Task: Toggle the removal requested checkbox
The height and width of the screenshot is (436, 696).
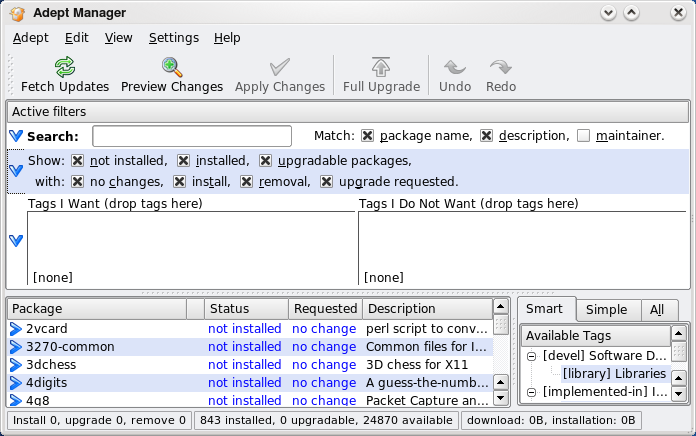Action: 246,182
